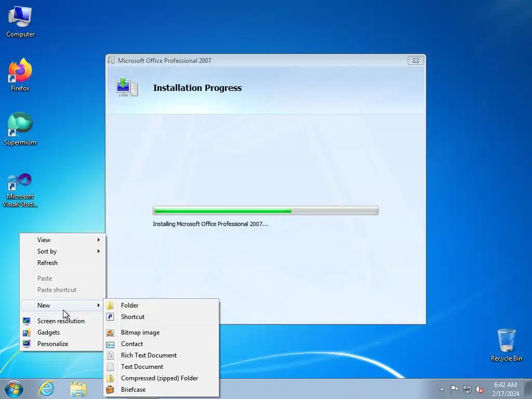Screen dimensions: 532x399
Task: Click the 'Installation Progress' heading
Action: point(197,88)
